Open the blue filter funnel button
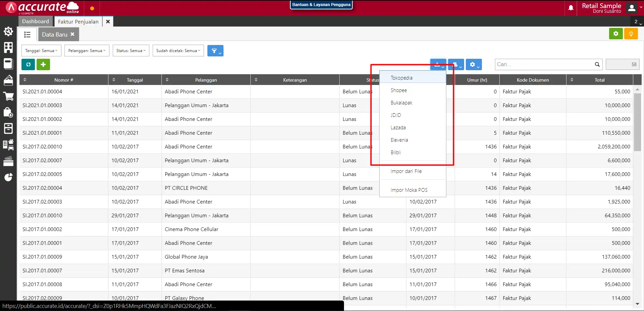Viewport: 644px width, 311px height. (215, 51)
